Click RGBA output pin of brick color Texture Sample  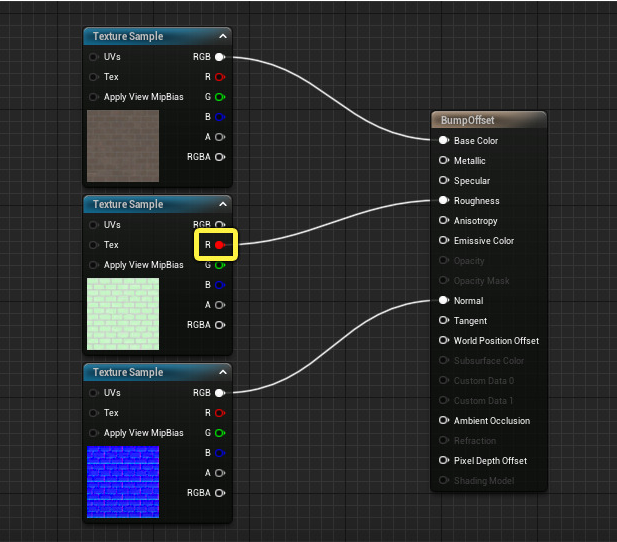point(220,157)
